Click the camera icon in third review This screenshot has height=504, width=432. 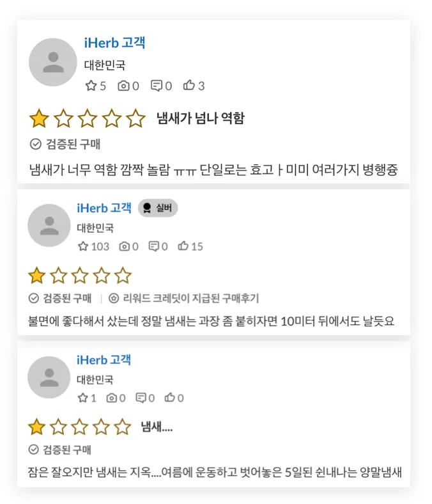pyautogui.click(x=112, y=398)
